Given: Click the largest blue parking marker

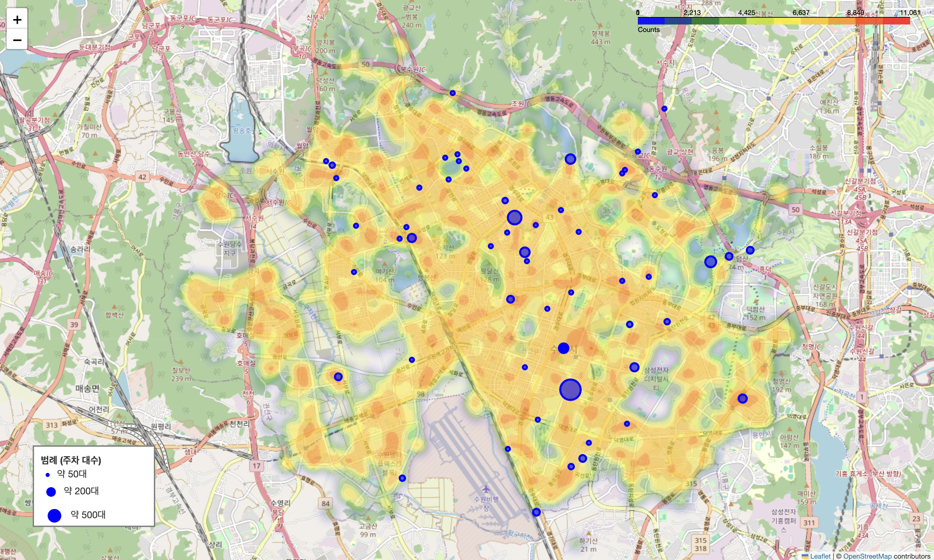Looking at the screenshot, I should (570, 390).
